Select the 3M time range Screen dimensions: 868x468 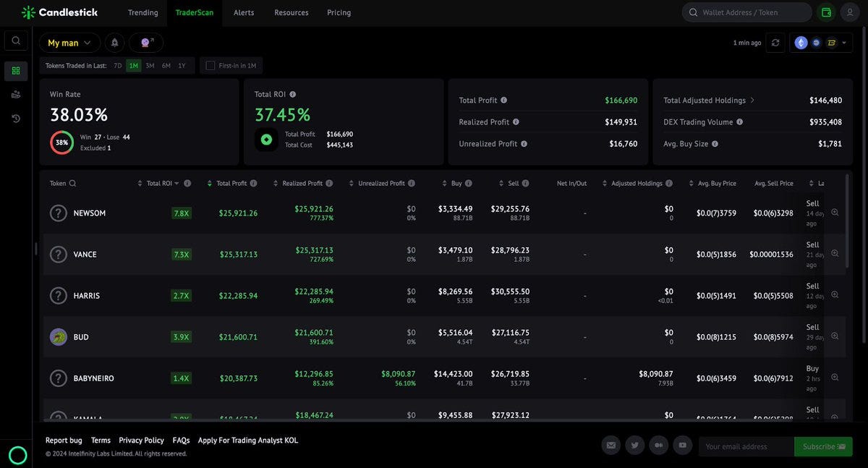point(150,66)
